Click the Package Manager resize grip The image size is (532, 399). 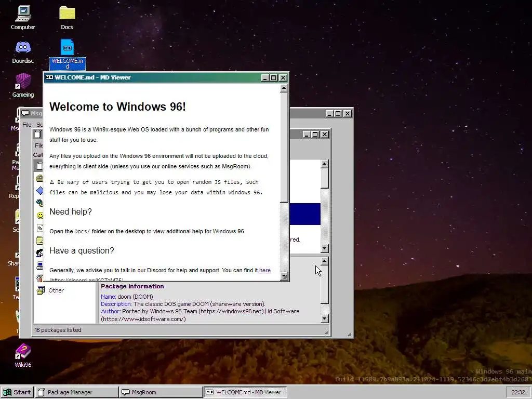tap(326, 332)
